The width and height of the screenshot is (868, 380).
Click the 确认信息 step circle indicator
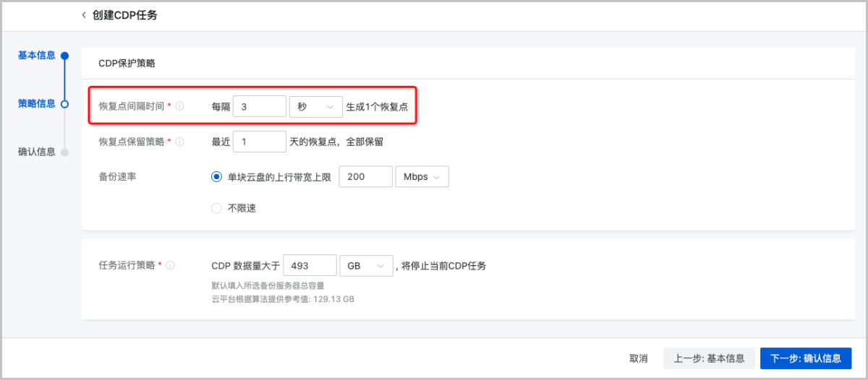(64, 152)
